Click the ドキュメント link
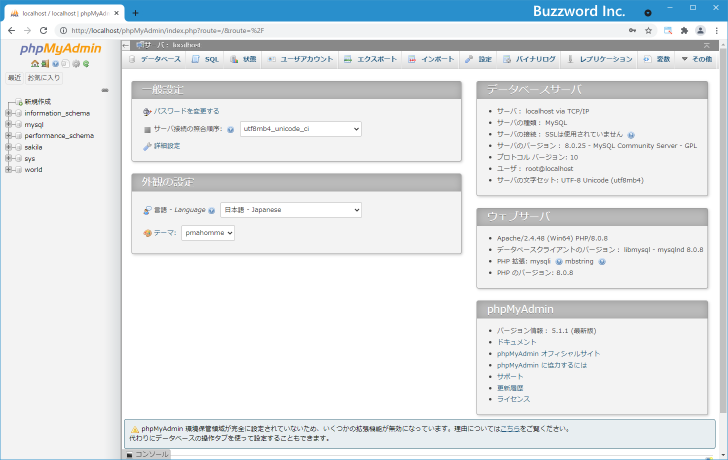The image size is (728, 460). click(516, 342)
